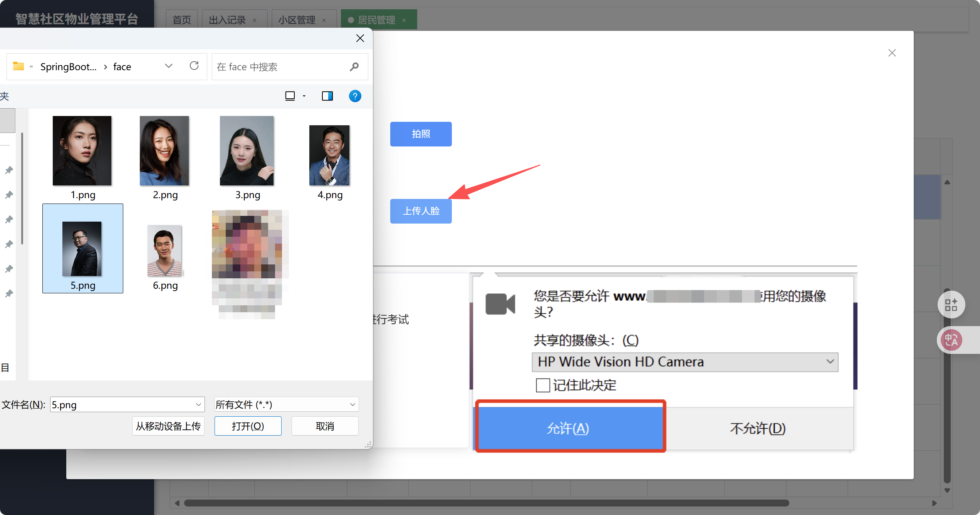Switch to the 出入记录 tab

[227, 20]
